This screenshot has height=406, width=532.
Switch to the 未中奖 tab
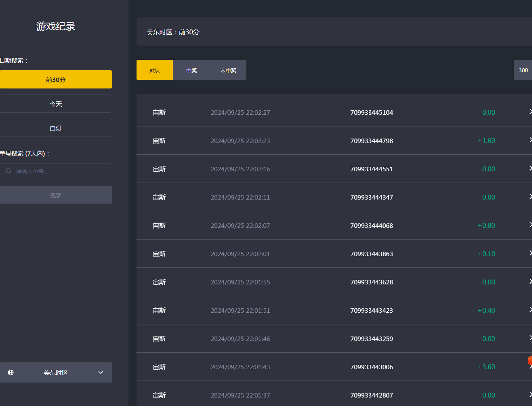(228, 70)
